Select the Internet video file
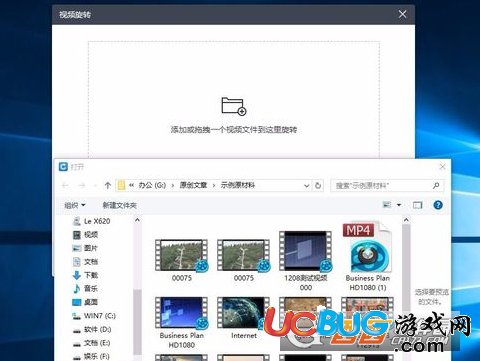 244,318
